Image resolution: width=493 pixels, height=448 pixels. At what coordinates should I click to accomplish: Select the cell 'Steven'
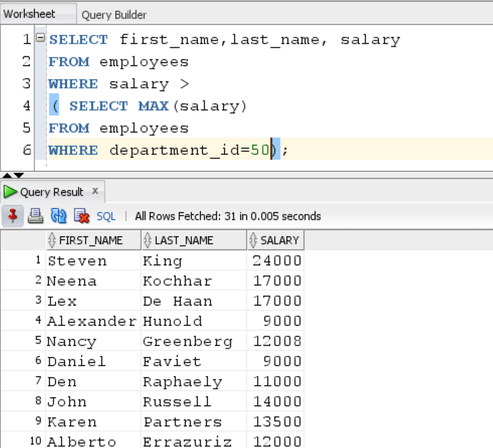coord(93,261)
